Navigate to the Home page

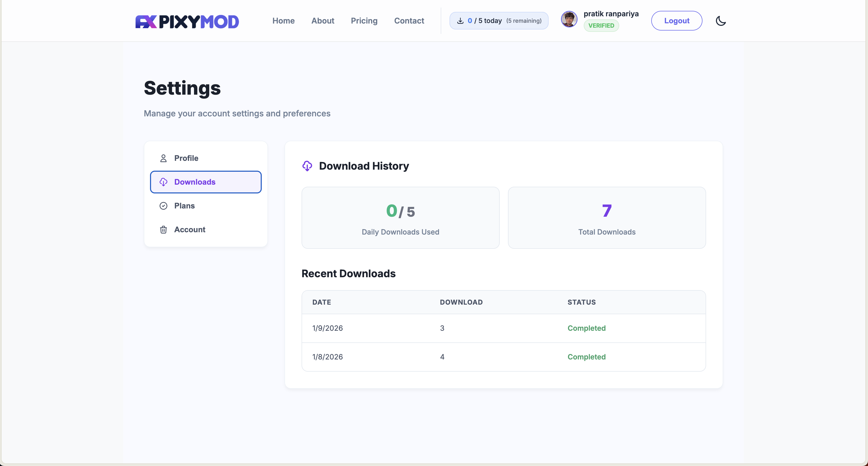(x=283, y=20)
